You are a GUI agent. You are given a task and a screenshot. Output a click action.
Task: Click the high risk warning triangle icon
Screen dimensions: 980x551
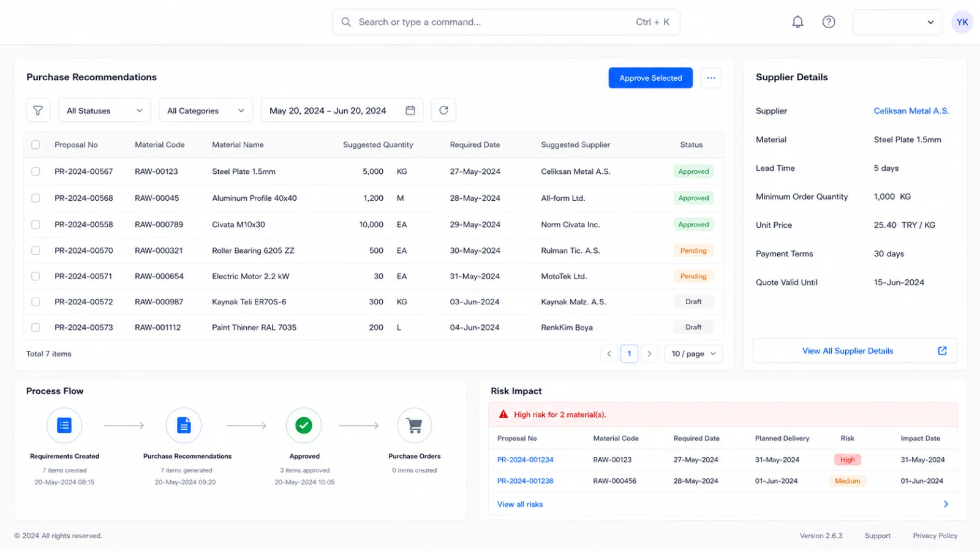click(x=503, y=414)
